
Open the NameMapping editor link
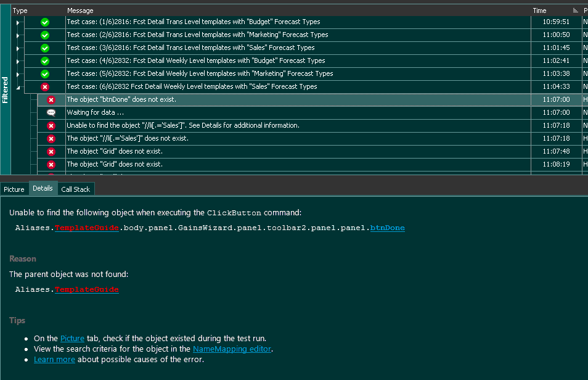click(x=232, y=349)
